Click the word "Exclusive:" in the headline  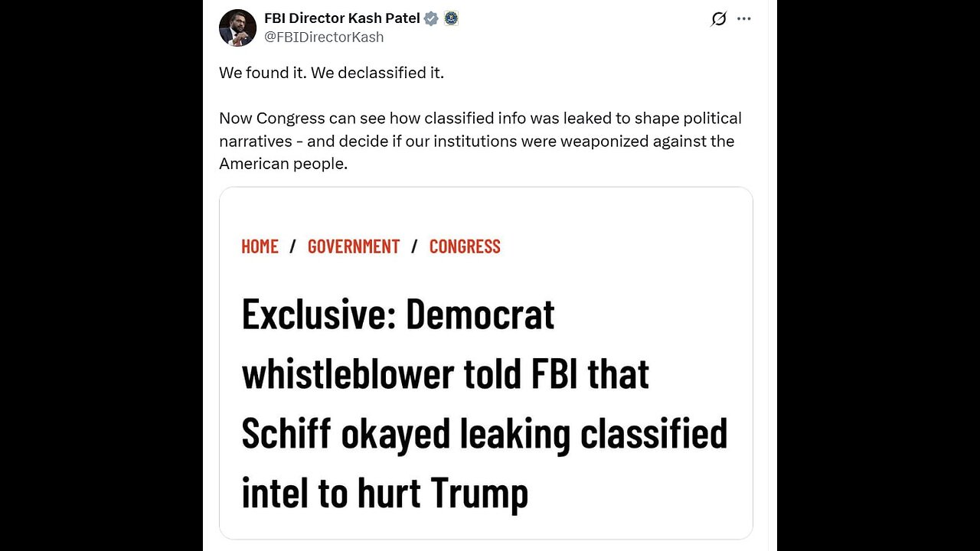(318, 314)
